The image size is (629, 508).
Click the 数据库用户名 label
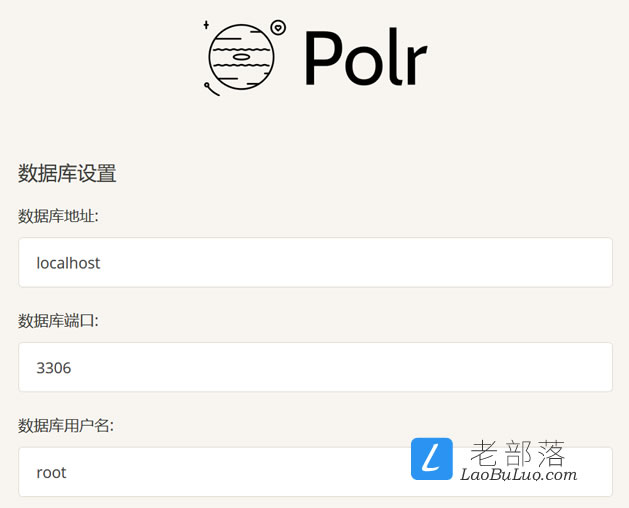click(66, 426)
